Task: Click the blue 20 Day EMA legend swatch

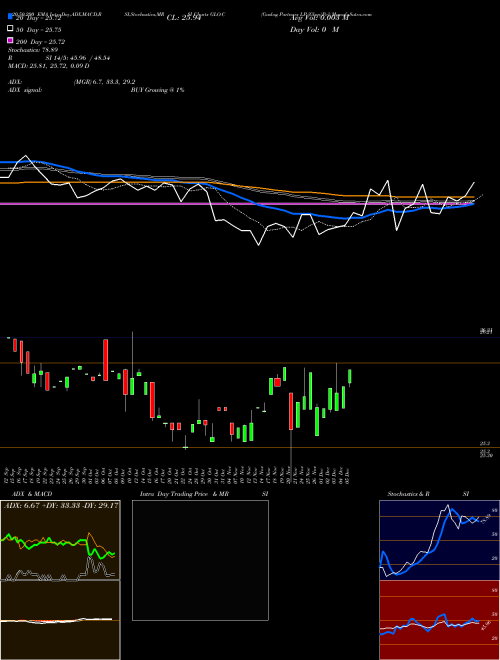Action: pos(10,16)
